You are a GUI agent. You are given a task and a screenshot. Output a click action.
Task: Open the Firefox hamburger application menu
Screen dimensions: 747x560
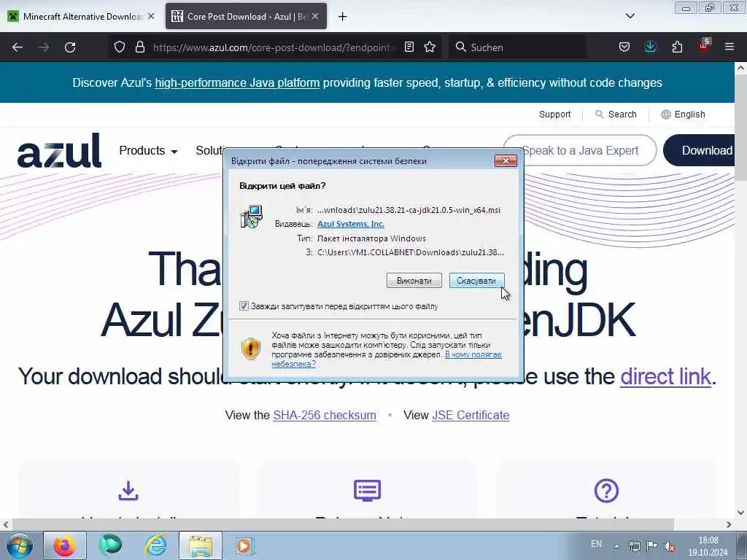click(729, 47)
